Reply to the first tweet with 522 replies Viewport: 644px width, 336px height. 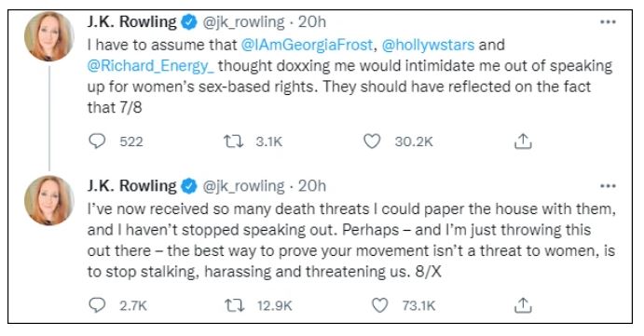(97, 141)
